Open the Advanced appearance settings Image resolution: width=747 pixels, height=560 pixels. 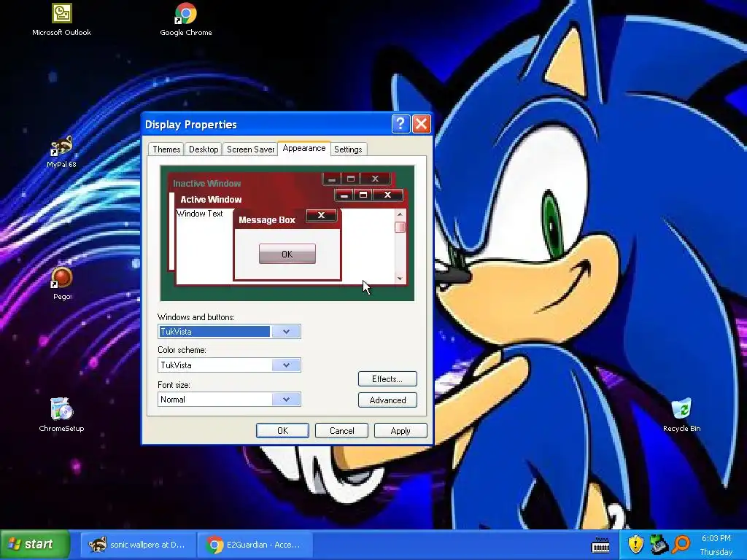click(x=387, y=400)
